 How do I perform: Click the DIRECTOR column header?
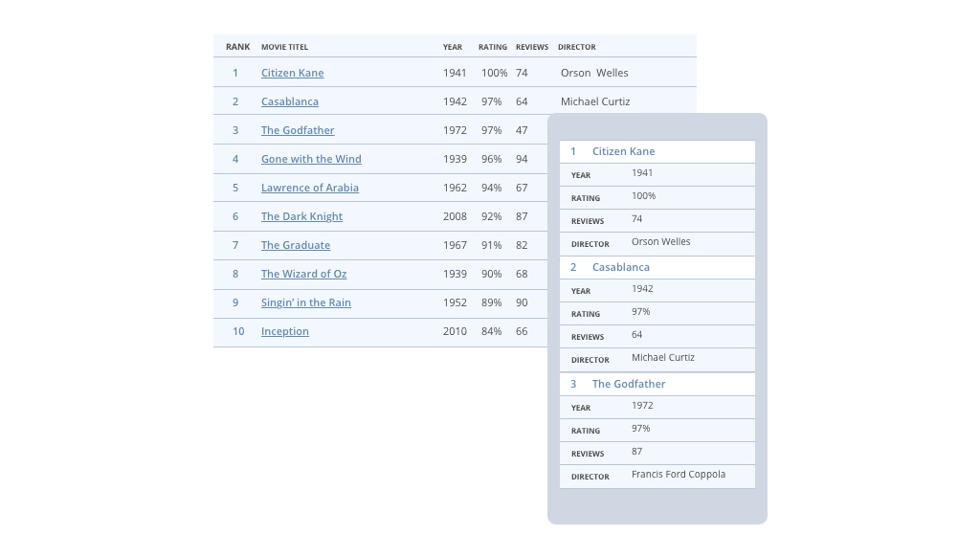[x=576, y=47]
